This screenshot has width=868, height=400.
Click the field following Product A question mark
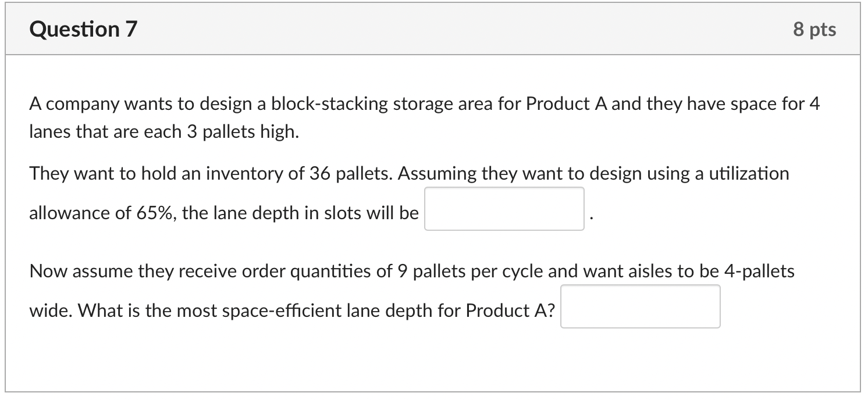(x=640, y=306)
